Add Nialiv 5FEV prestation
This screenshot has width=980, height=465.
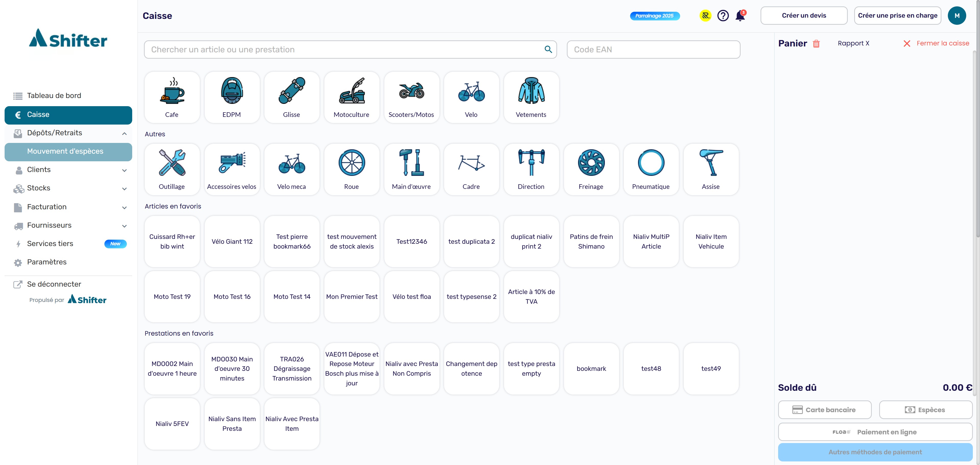click(x=172, y=424)
